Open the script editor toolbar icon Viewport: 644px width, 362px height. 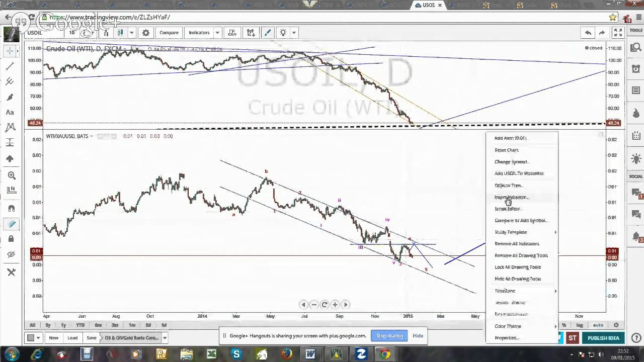point(232,33)
